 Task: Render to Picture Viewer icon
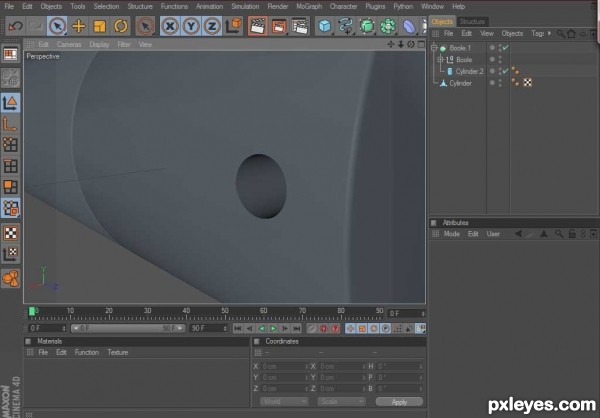[x=279, y=26]
